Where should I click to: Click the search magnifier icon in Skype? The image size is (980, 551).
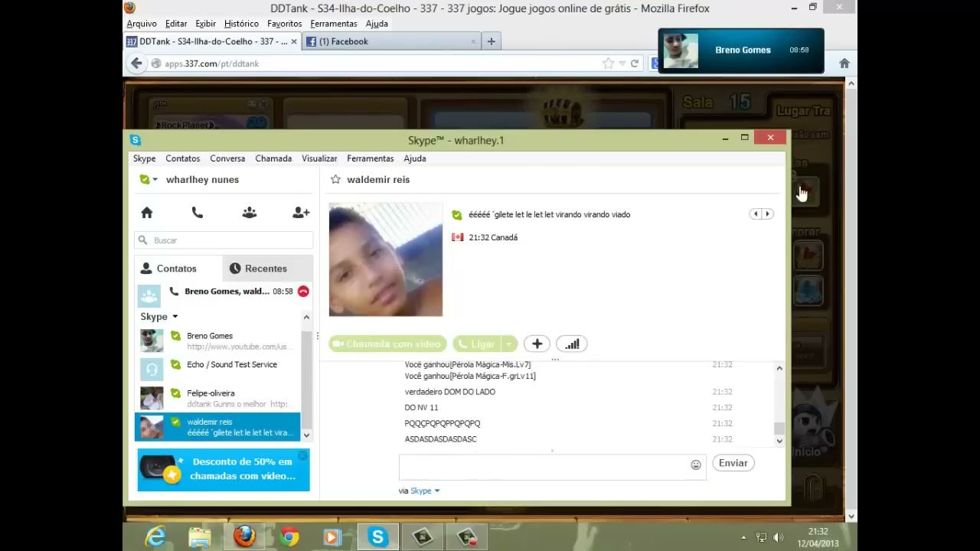pos(142,240)
